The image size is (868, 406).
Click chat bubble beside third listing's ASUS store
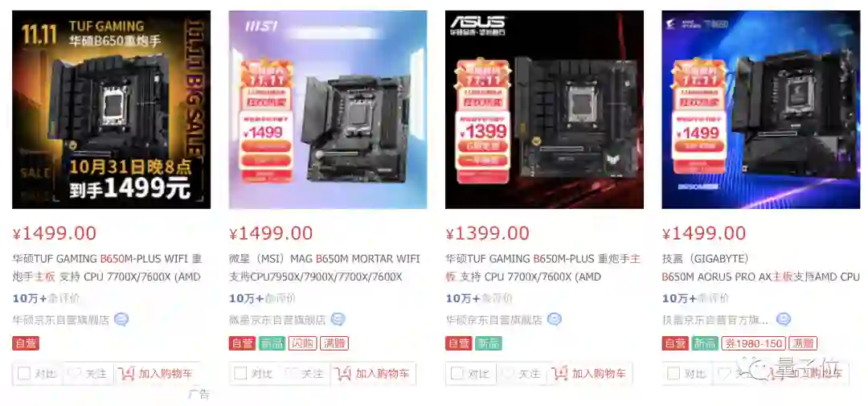point(554,320)
